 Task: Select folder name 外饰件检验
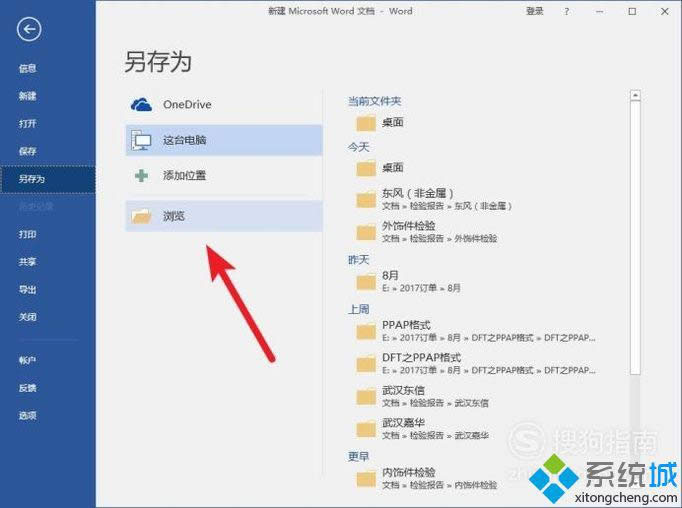(x=408, y=225)
